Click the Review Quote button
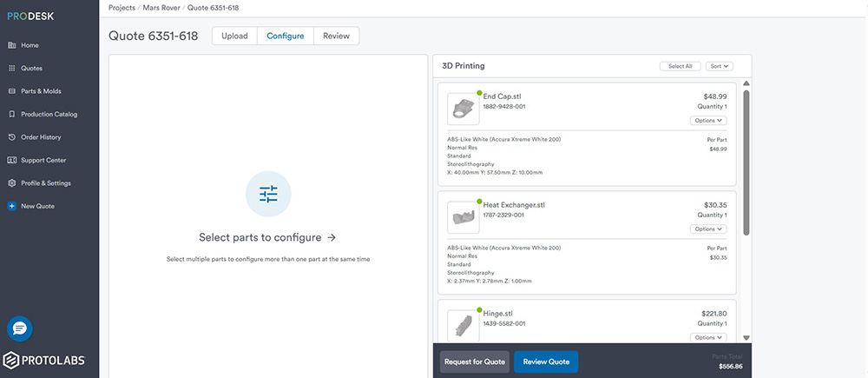This screenshot has width=868, height=378. pos(546,362)
